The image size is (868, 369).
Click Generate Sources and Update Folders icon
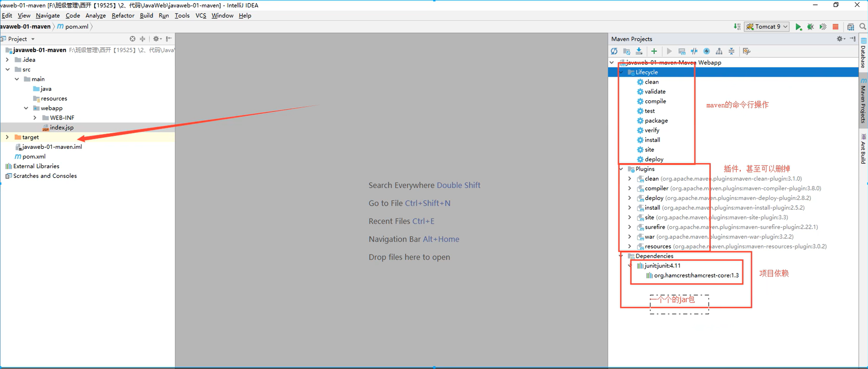click(627, 51)
